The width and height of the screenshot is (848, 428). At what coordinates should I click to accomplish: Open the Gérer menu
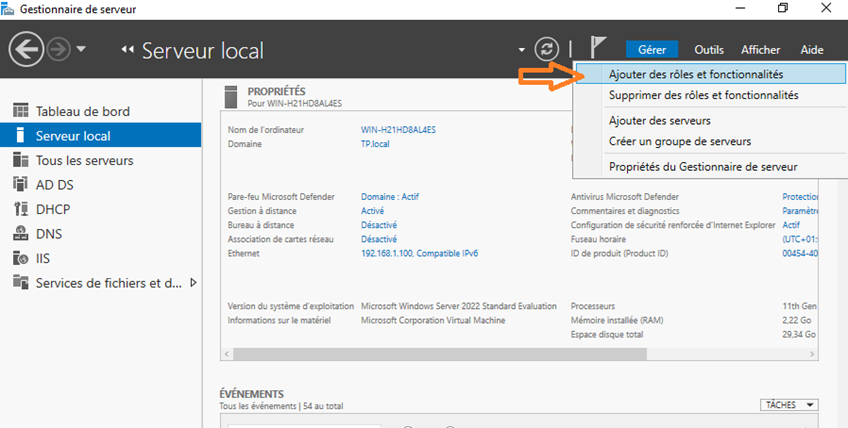(652, 50)
